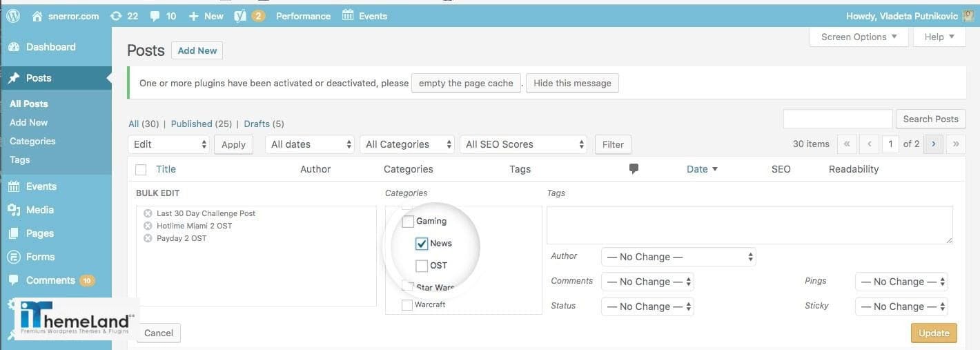Click the Add New button beside Posts heading
This screenshot has width=980, height=350.
197,50
